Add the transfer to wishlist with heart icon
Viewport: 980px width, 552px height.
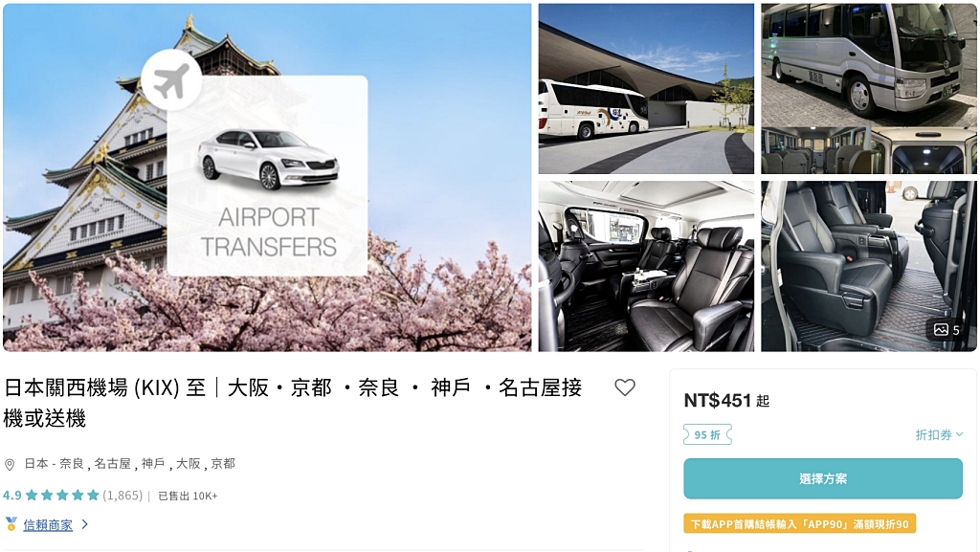624,387
